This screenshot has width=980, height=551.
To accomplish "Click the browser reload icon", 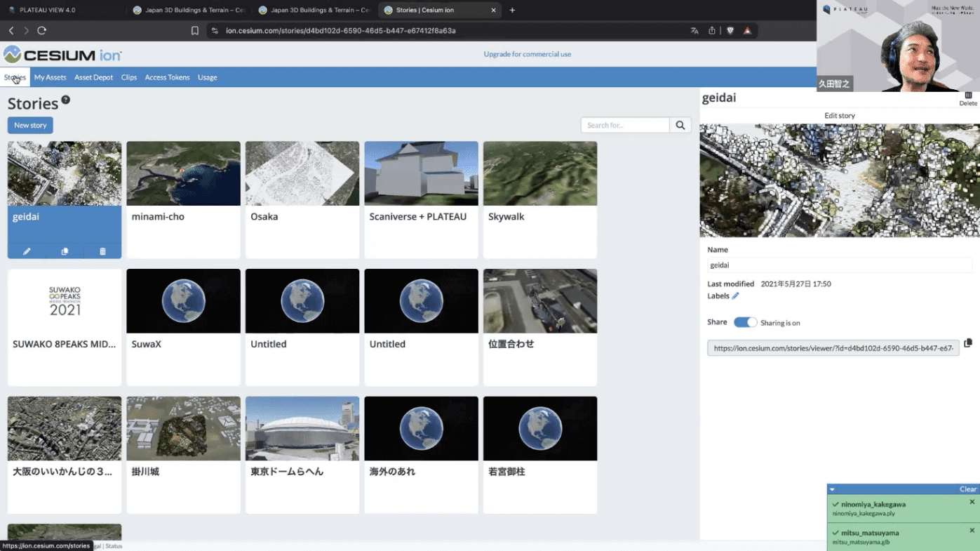I will pyautogui.click(x=42, y=31).
